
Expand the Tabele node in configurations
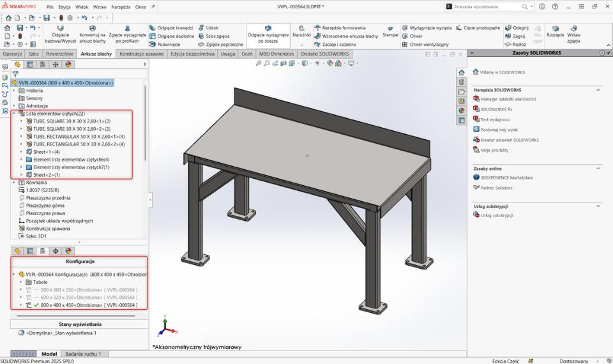(x=21, y=282)
